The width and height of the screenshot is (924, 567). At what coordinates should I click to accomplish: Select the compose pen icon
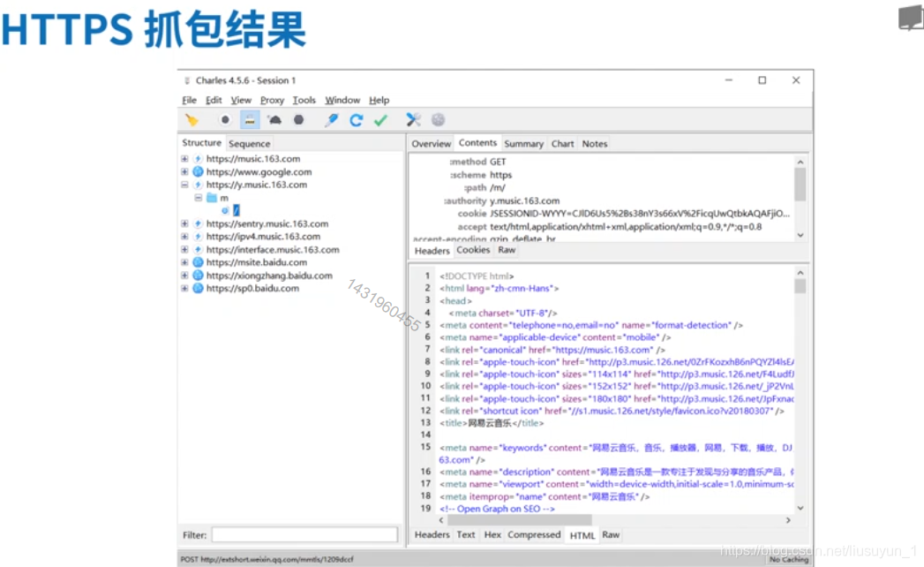331,120
